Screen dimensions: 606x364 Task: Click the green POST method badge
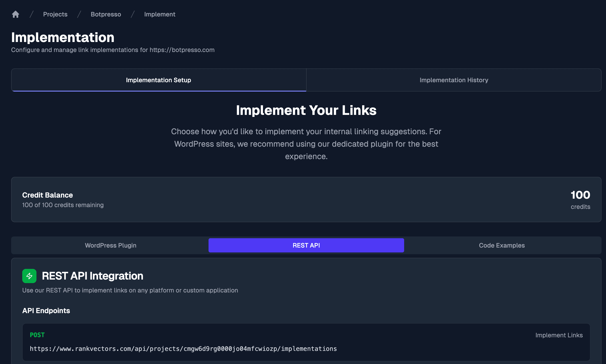(37, 335)
